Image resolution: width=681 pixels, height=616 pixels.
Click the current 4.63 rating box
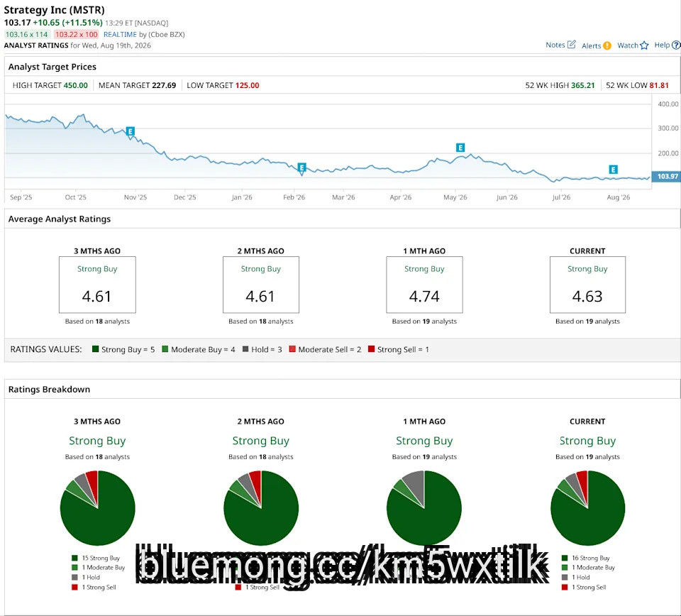587,285
